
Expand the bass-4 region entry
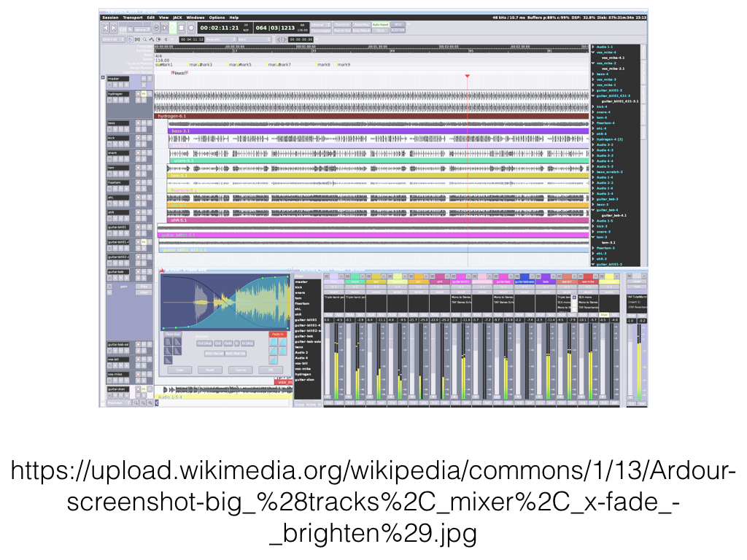[592, 74]
